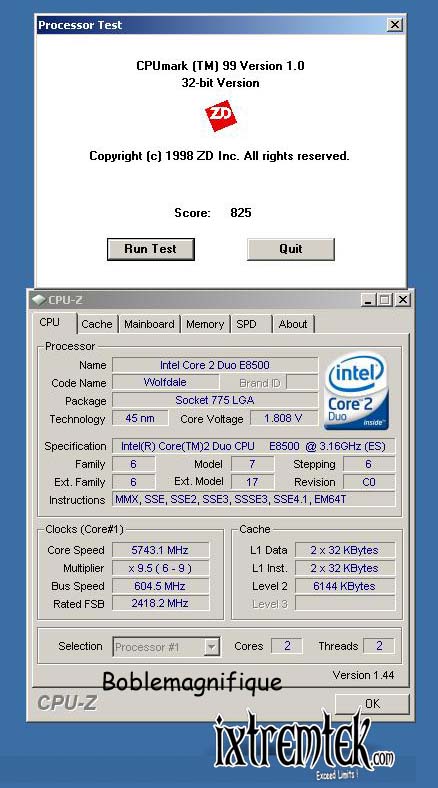438x788 pixels.
Task: Click the Revision value C0
Action: tap(369, 482)
